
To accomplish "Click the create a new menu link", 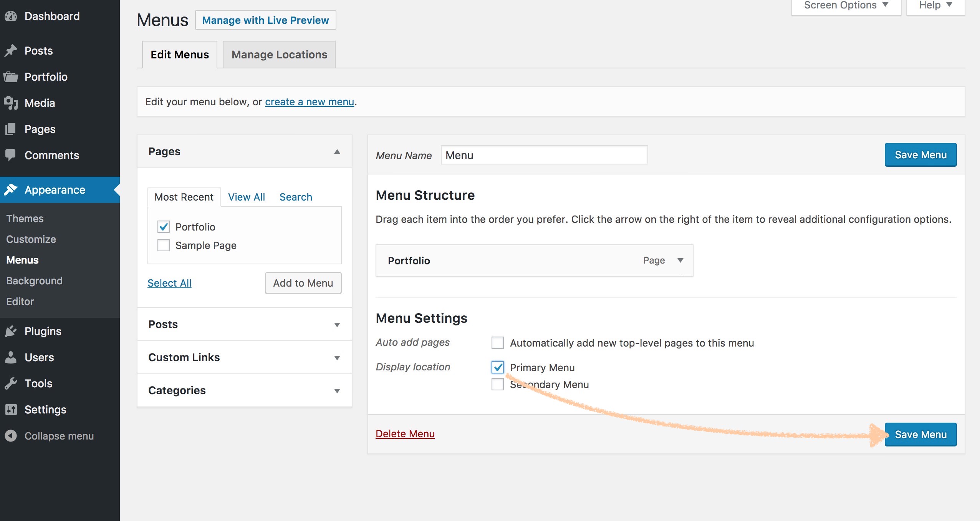I will [x=310, y=102].
